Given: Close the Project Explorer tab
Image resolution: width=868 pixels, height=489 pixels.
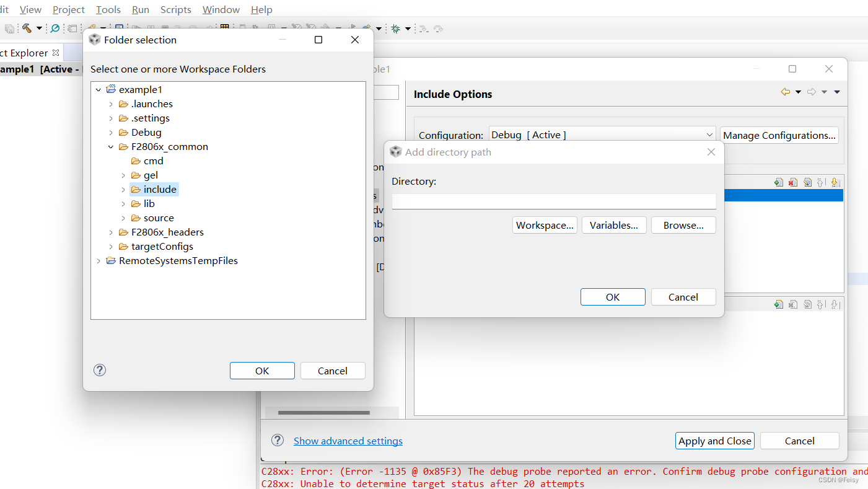Looking at the screenshot, I should click(56, 53).
